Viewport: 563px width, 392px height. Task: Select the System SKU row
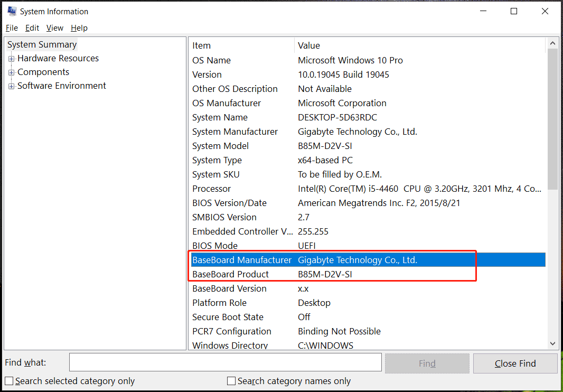(368, 174)
